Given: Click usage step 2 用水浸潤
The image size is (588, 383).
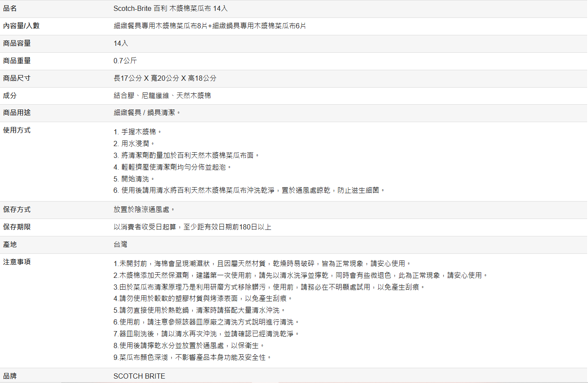Looking at the screenshot, I should 134,144.
